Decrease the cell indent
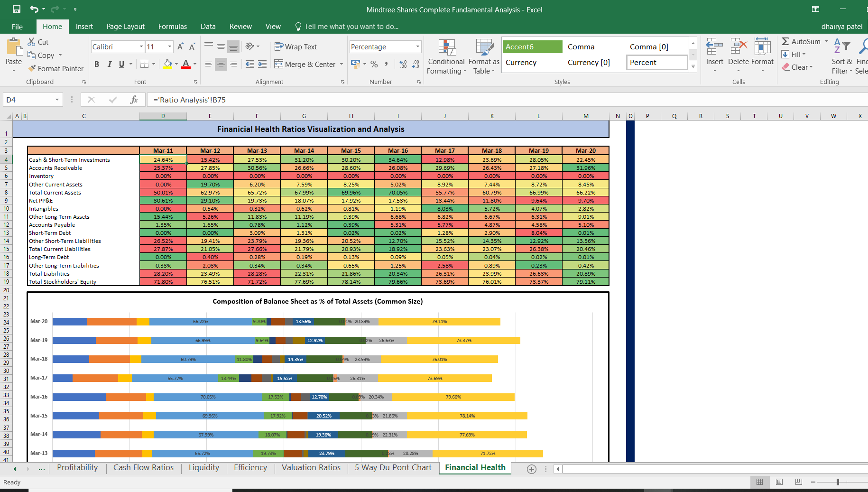 [249, 64]
